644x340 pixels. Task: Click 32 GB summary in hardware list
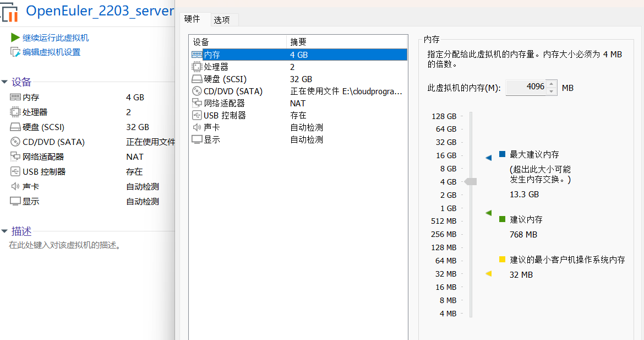coord(301,79)
